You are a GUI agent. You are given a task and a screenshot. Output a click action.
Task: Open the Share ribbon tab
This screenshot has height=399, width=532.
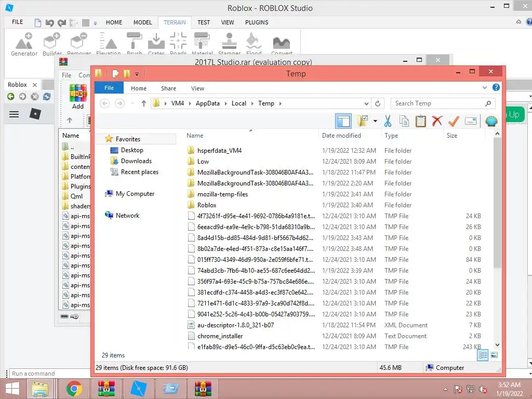click(x=169, y=88)
